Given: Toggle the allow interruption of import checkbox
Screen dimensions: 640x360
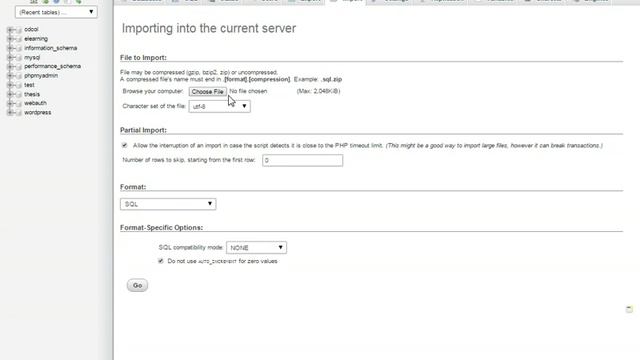Looking at the screenshot, I should (124, 145).
